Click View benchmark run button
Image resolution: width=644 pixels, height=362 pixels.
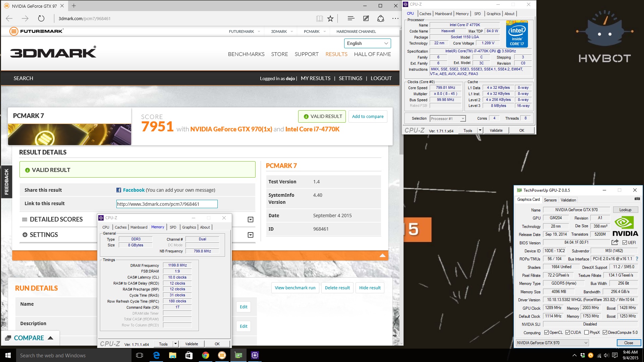click(295, 288)
